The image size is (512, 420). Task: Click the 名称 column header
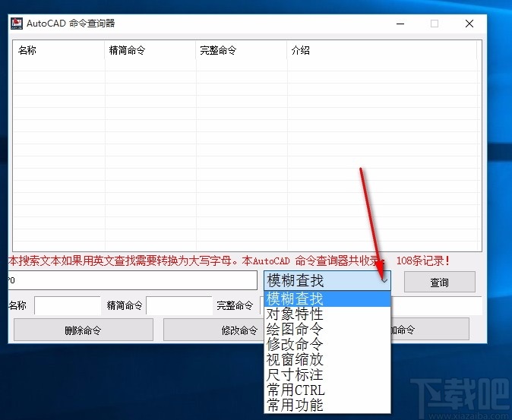click(58, 50)
